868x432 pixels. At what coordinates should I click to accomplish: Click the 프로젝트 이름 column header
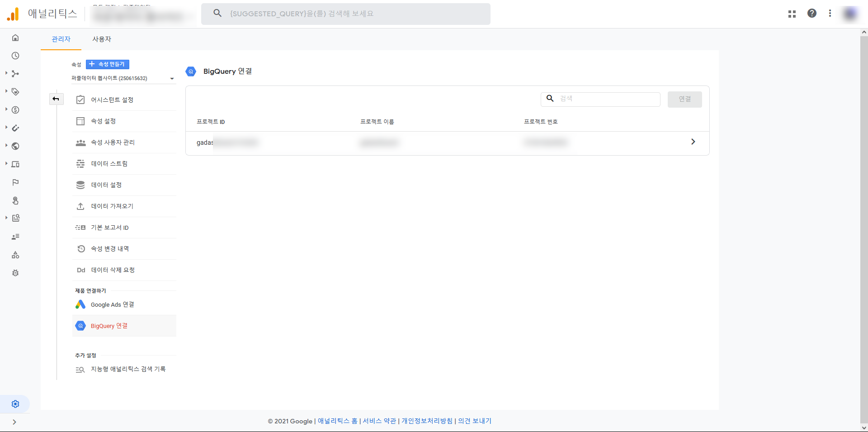(x=377, y=122)
